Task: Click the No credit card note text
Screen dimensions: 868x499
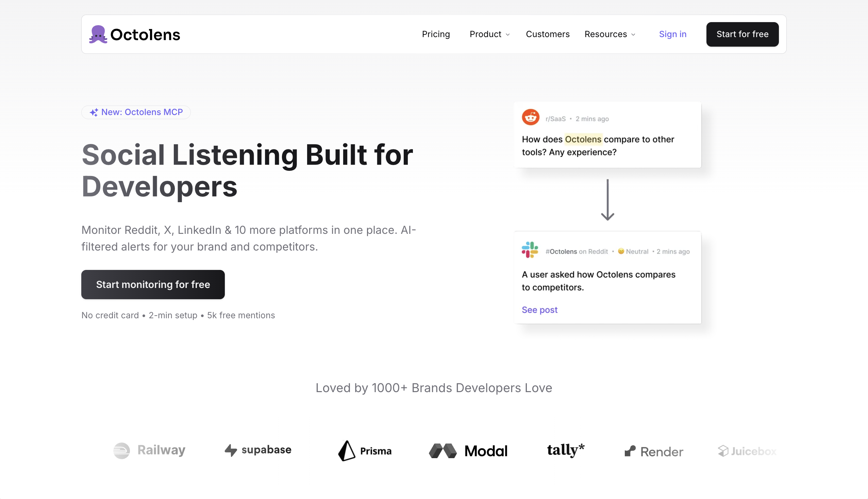Action: [178, 315]
